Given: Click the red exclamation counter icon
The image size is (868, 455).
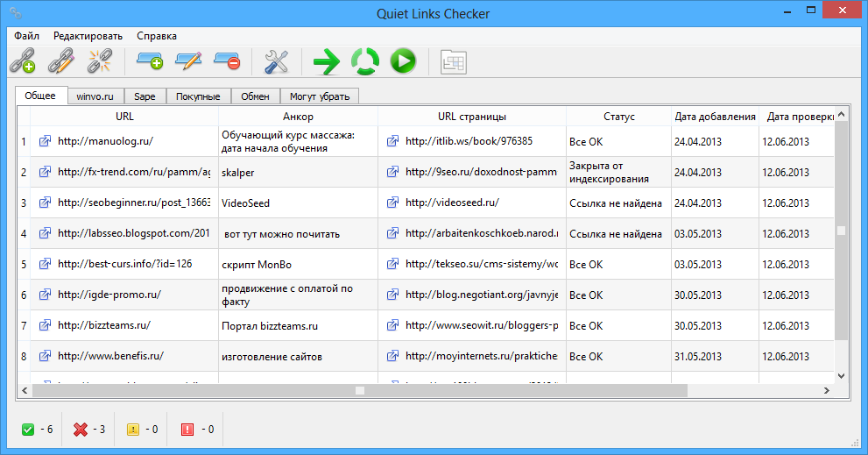Looking at the screenshot, I should [187, 430].
